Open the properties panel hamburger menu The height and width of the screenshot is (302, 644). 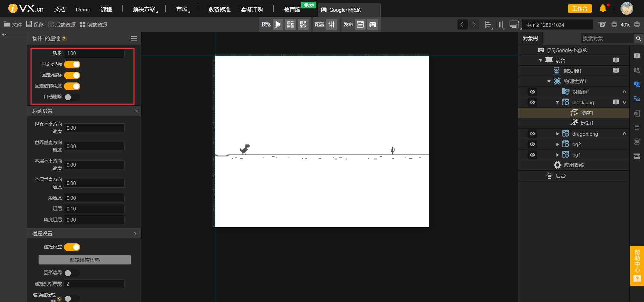pyautogui.click(x=134, y=39)
